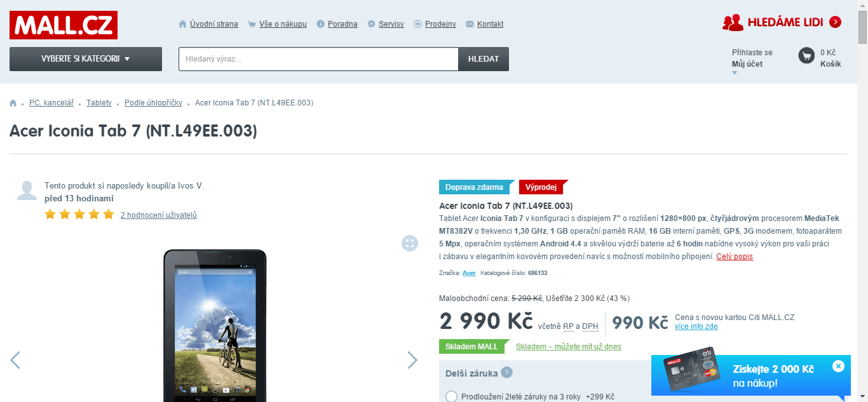Click the Hledat search button

[484, 59]
